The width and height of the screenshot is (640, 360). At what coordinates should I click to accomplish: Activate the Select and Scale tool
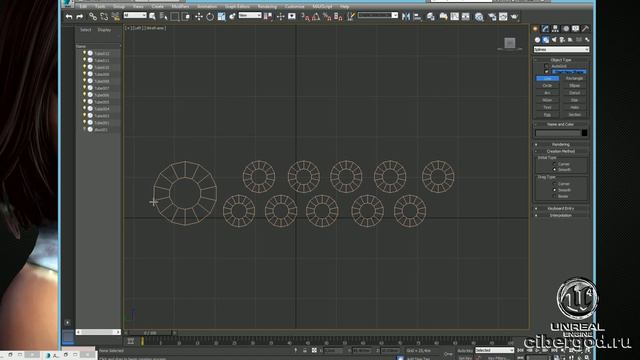[221, 16]
